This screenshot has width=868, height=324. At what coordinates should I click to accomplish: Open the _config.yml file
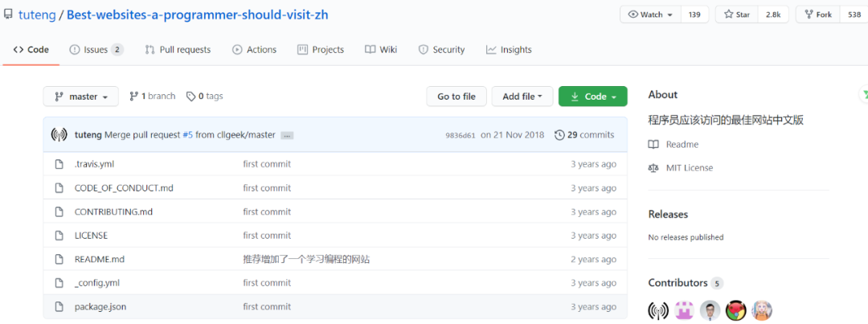97,283
